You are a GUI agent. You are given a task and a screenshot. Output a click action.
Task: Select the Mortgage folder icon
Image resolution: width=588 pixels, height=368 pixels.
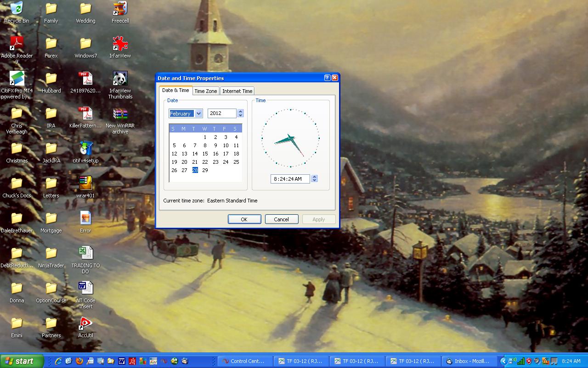[51, 222]
